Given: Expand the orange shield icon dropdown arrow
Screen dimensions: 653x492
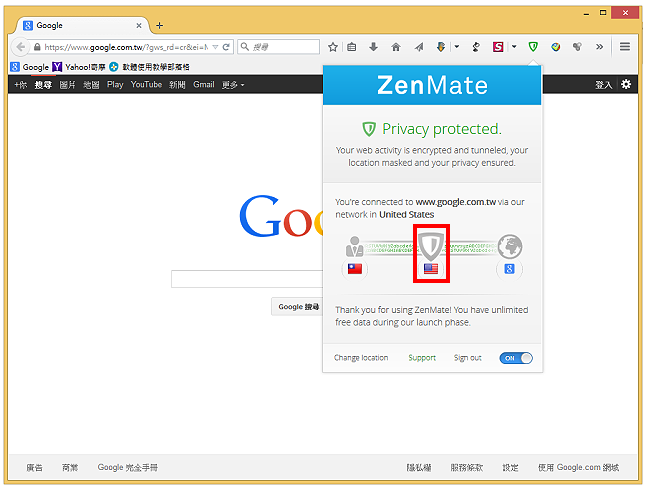Looking at the screenshot, I should click(x=457, y=47).
